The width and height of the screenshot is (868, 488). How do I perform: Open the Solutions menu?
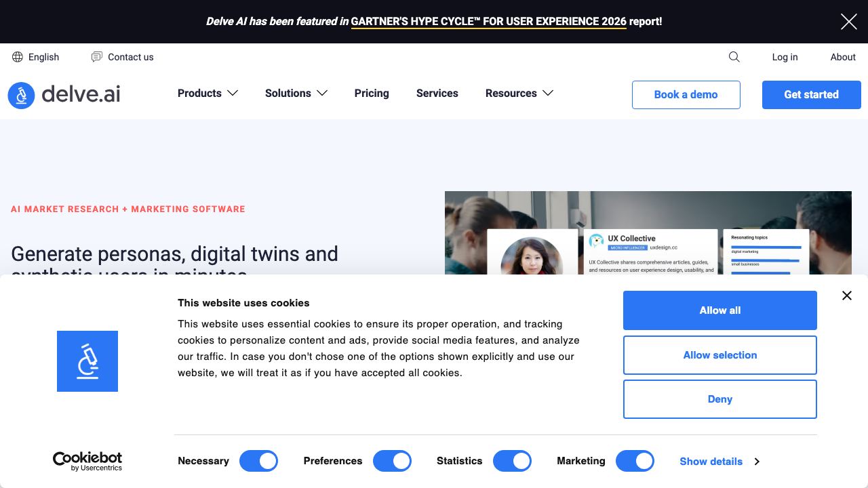[288, 93]
